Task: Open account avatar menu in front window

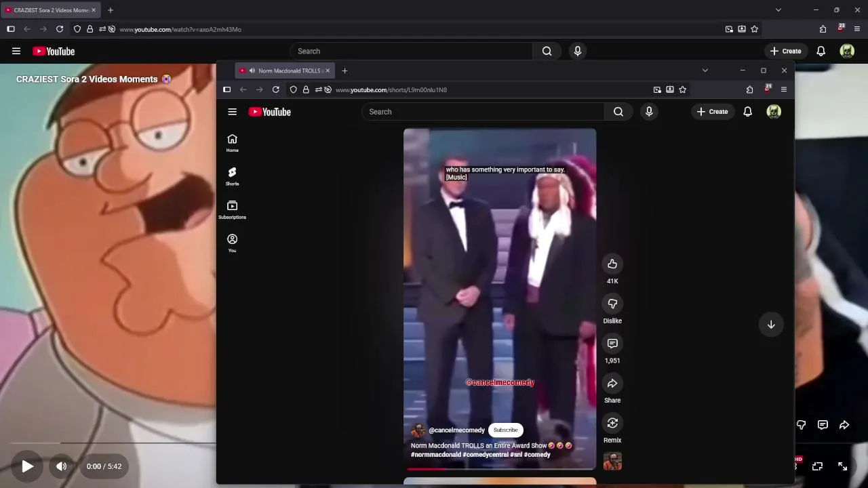Action: pos(774,112)
